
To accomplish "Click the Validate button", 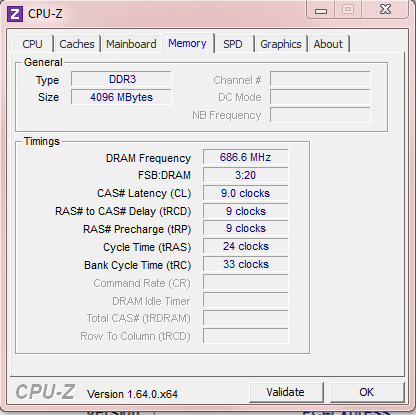I will pyautogui.click(x=286, y=392).
